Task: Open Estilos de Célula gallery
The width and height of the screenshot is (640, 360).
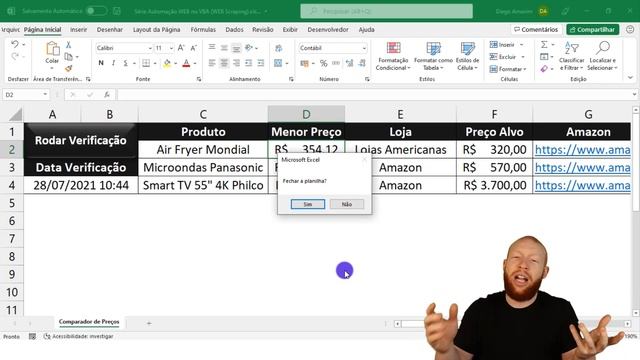Action: coord(467,56)
